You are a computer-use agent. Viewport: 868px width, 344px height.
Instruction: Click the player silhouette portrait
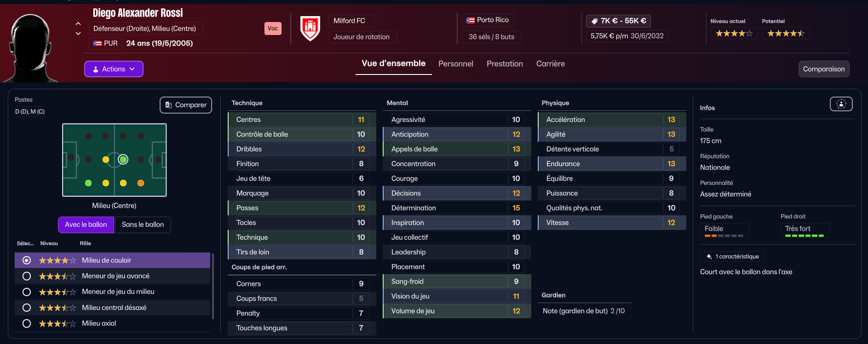point(31,48)
